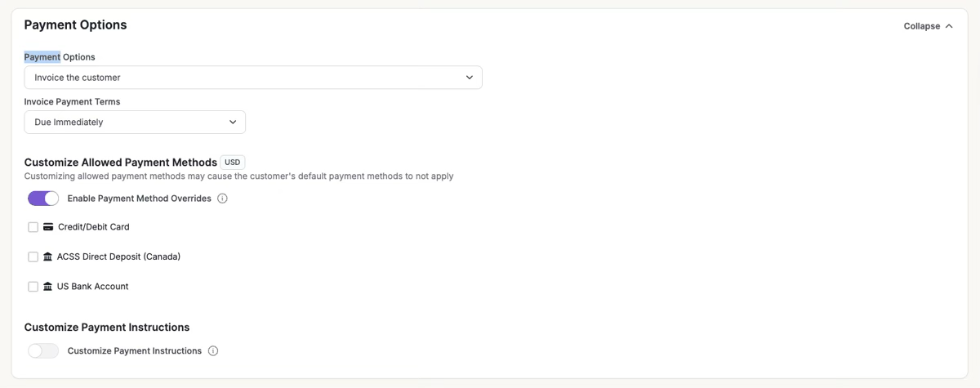Open the Payment Options dropdown
The height and width of the screenshot is (388, 980).
(253, 78)
